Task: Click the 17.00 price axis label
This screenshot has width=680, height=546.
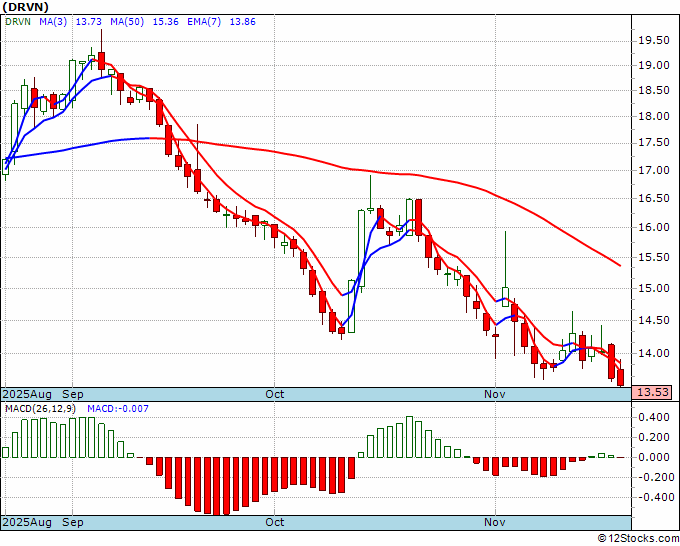Action: pos(654,170)
